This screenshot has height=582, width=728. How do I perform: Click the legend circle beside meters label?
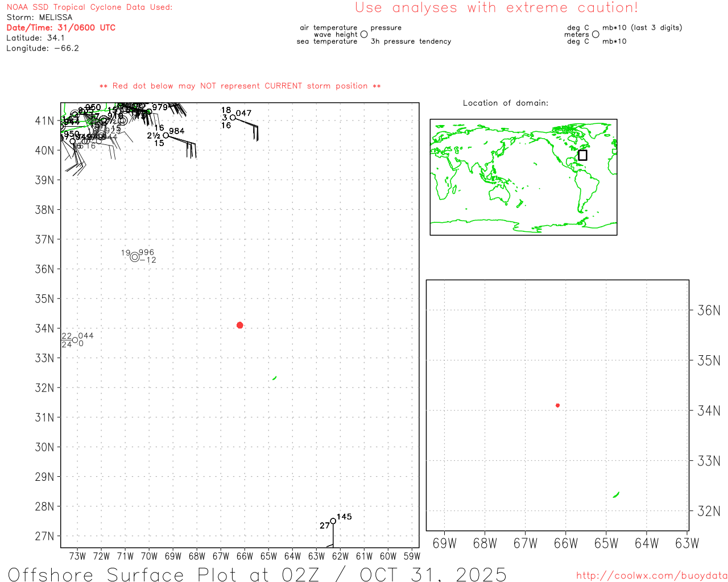595,35
